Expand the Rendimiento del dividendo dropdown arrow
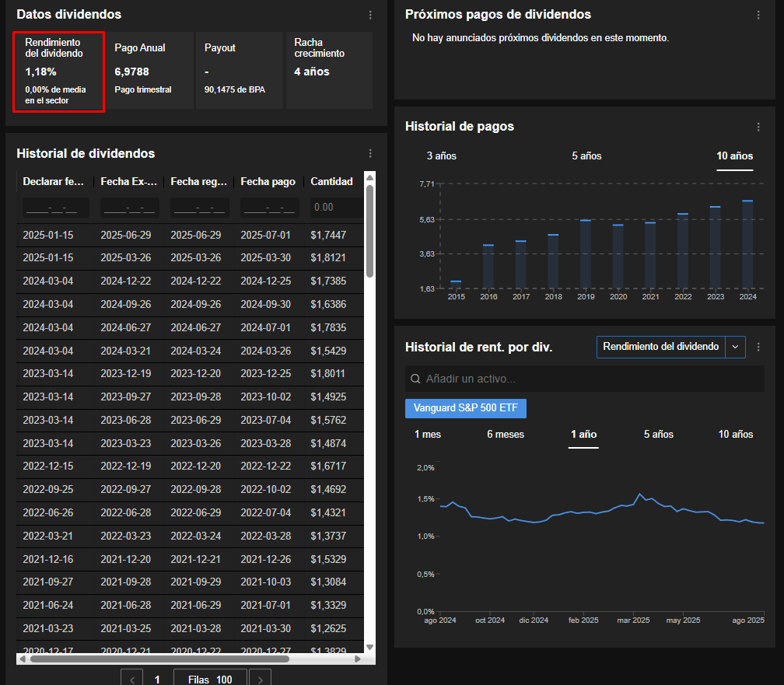 tap(735, 347)
